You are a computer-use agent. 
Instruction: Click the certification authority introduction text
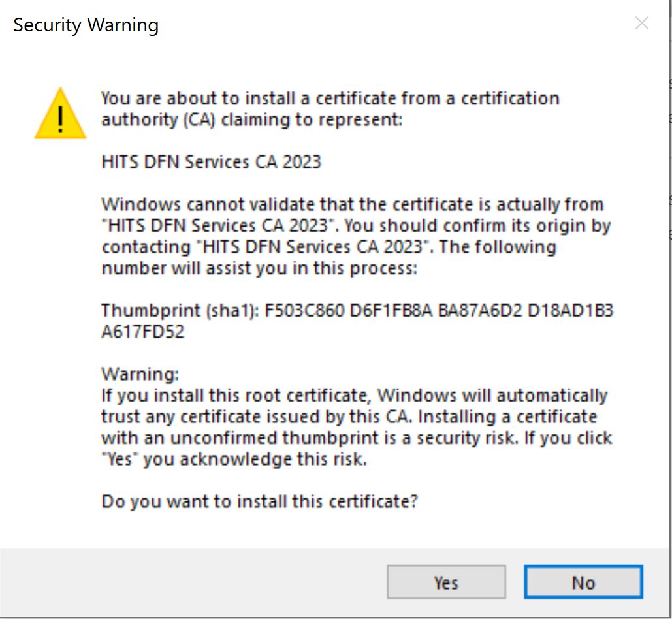(x=330, y=108)
